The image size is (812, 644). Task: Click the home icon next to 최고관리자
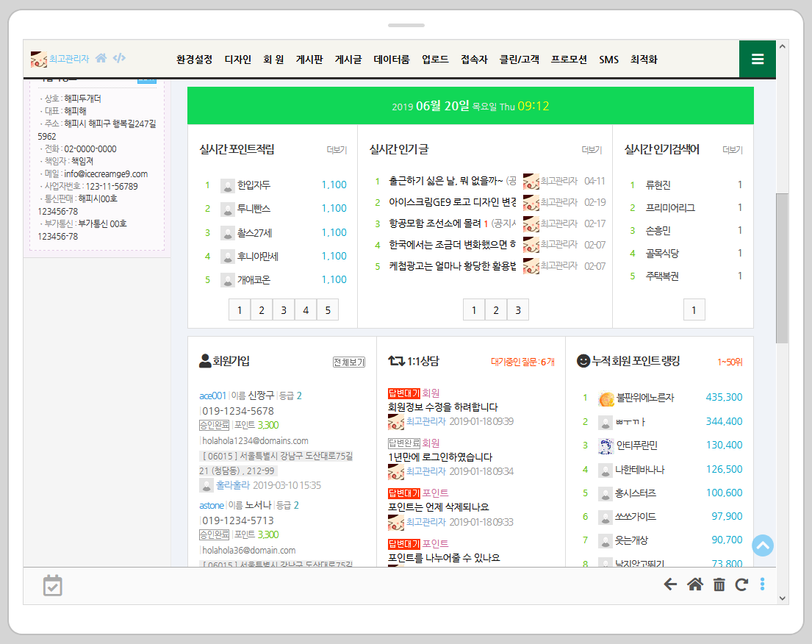[x=101, y=58]
